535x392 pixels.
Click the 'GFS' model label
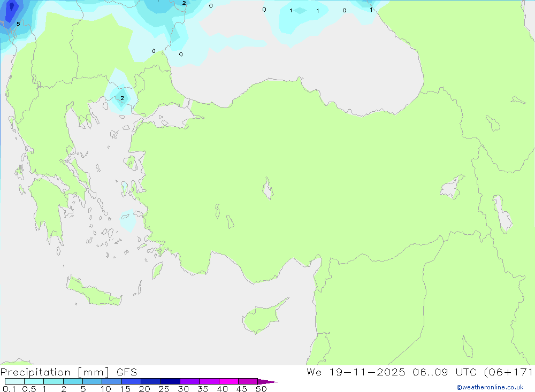point(127,372)
